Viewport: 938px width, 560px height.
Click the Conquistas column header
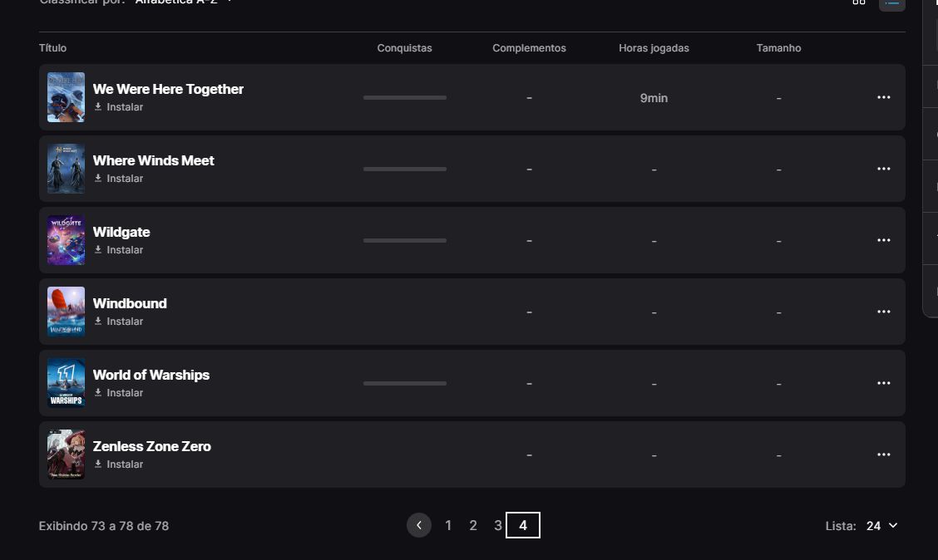pos(404,48)
